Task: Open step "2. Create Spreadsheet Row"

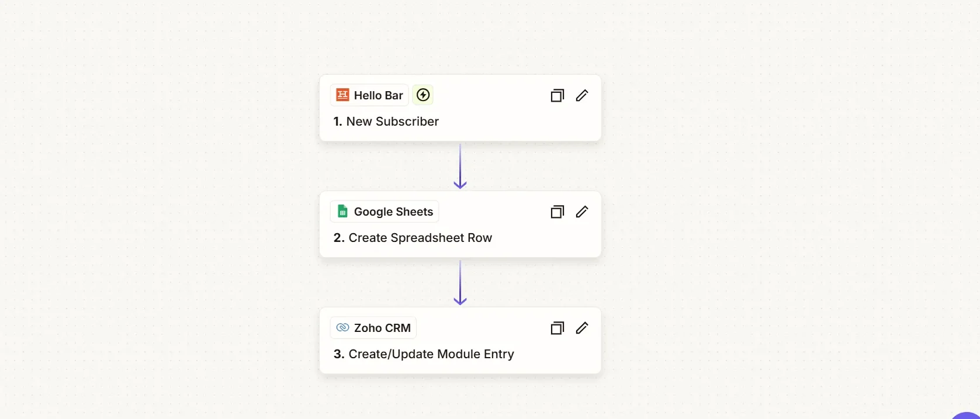Action: pos(413,238)
